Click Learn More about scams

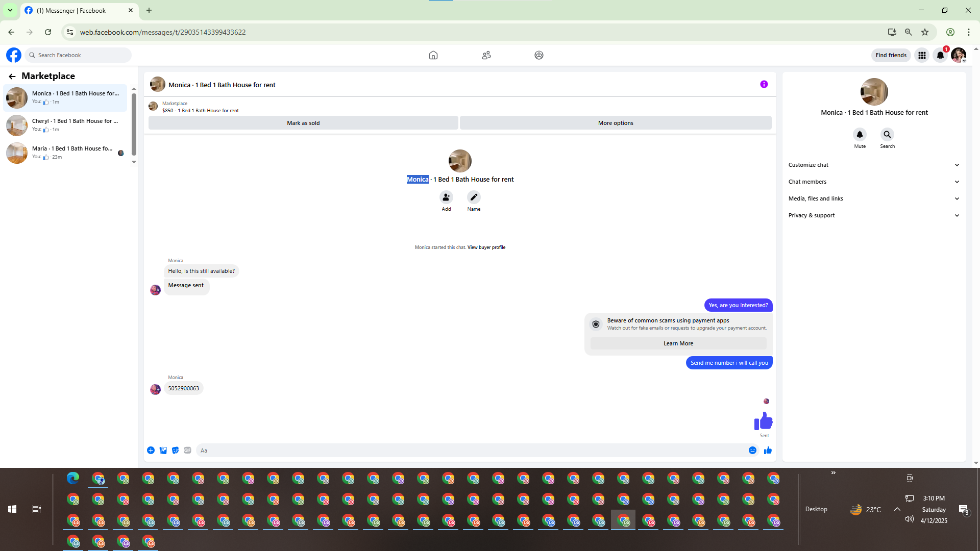coord(678,343)
